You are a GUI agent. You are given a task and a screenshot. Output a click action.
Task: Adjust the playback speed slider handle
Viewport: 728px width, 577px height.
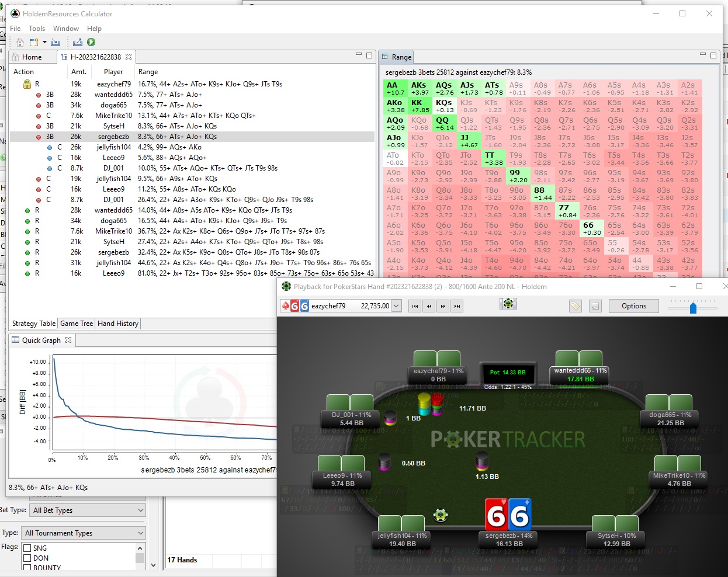coord(693,307)
